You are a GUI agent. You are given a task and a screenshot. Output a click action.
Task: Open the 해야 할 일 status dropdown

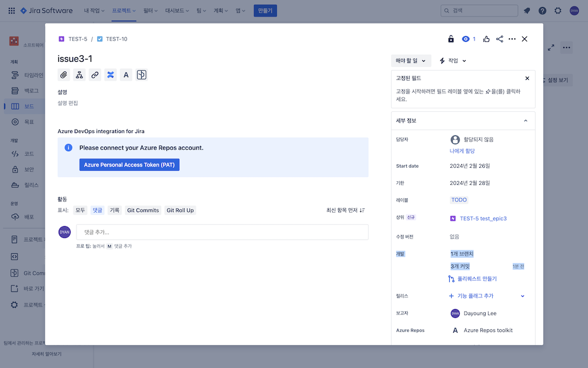pyautogui.click(x=411, y=61)
